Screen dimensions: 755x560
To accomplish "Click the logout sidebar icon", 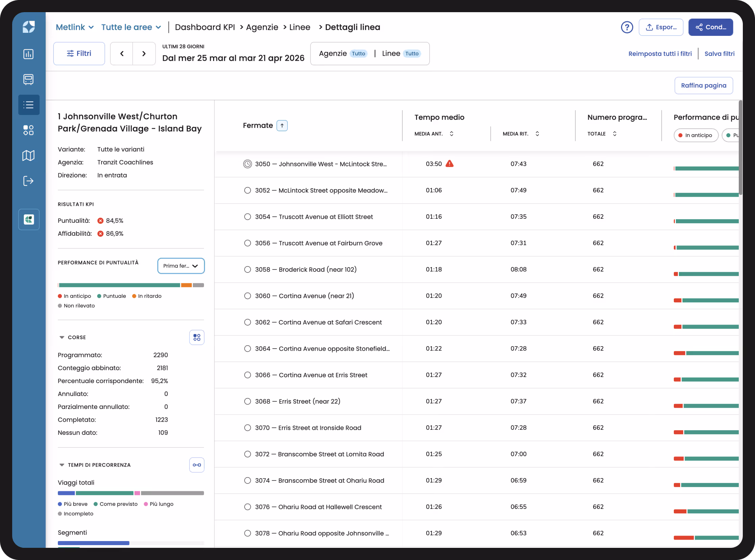I will coord(29,181).
